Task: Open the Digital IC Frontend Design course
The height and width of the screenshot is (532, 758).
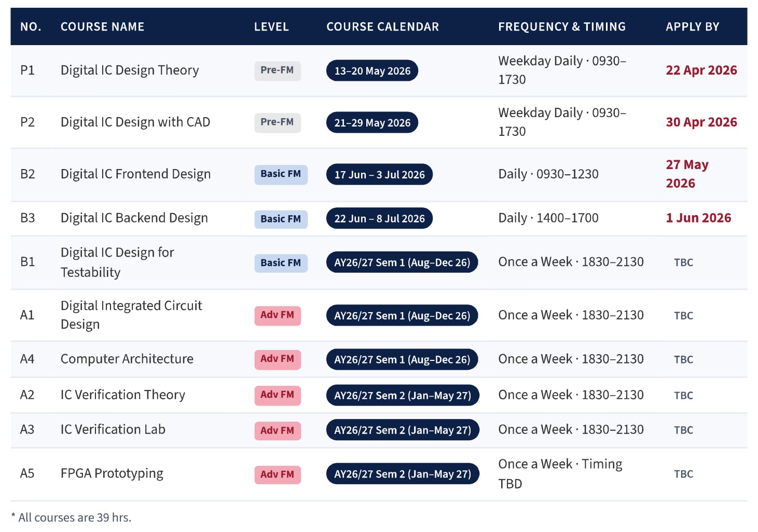Action: 135,174
